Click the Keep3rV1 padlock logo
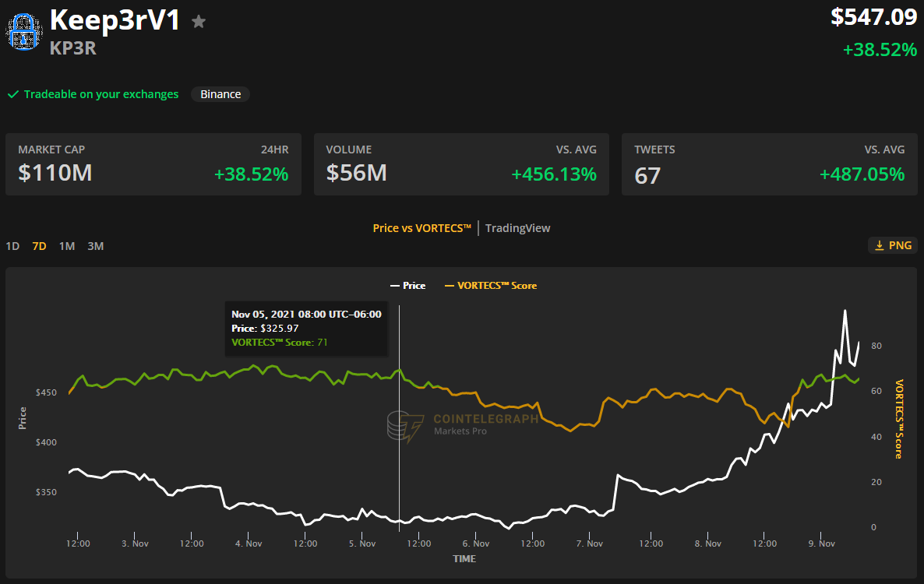This screenshot has height=584, width=924. coord(24,32)
